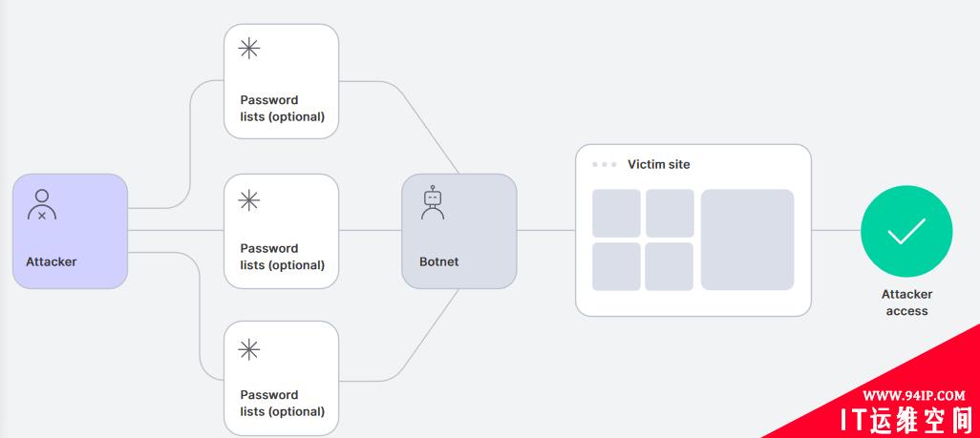Screen dimensions: 980x438
Task: Click the middle Password lists (optional) label
Action: [x=283, y=257]
